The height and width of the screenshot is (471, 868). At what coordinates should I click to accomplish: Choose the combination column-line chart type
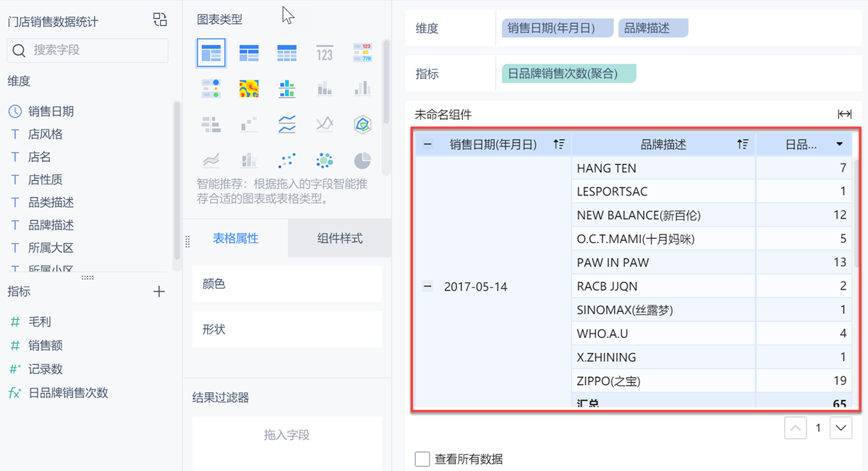point(249,160)
